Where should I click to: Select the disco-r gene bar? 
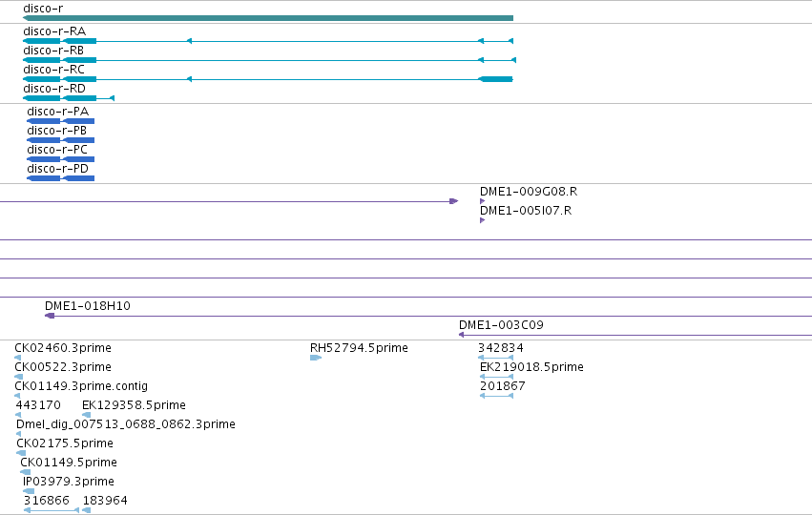pos(268,18)
